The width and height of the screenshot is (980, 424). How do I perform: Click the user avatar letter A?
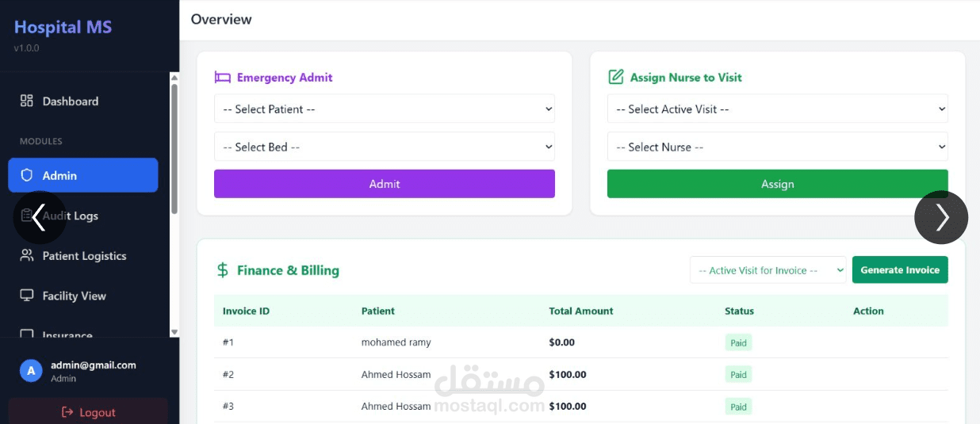coord(31,371)
